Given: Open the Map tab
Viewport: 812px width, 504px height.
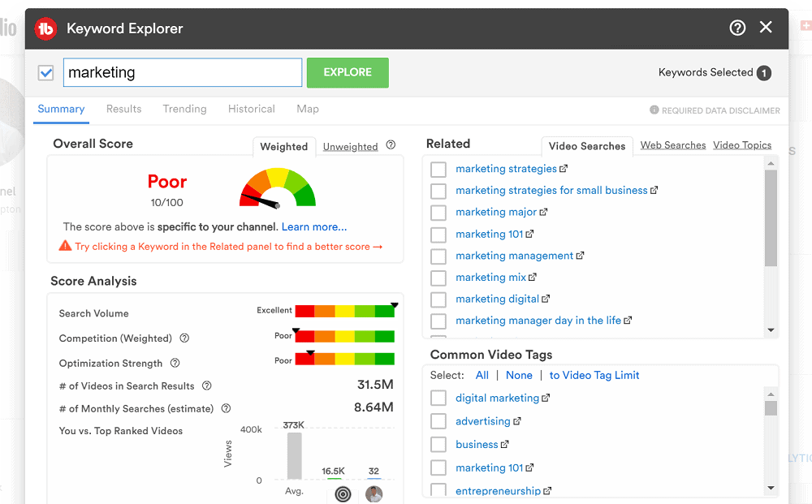Looking at the screenshot, I should (x=308, y=109).
